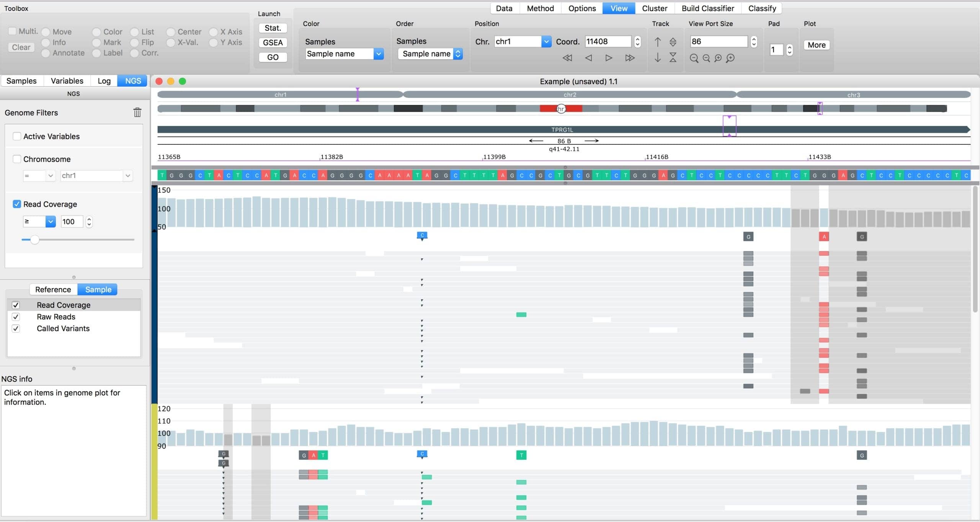Click the Read Coverage threshold slider handle

(x=34, y=240)
